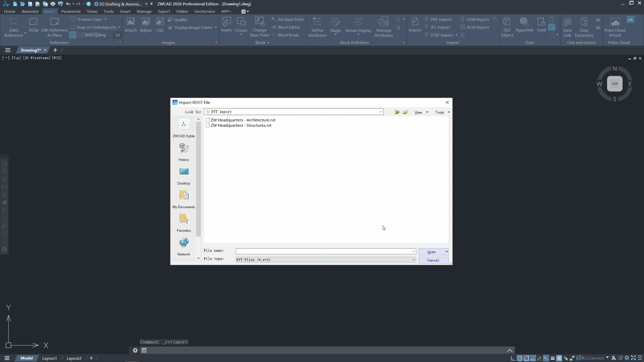This screenshot has height=362, width=644.
Task: Click Change Base Point tool
Action: (260, 28)
